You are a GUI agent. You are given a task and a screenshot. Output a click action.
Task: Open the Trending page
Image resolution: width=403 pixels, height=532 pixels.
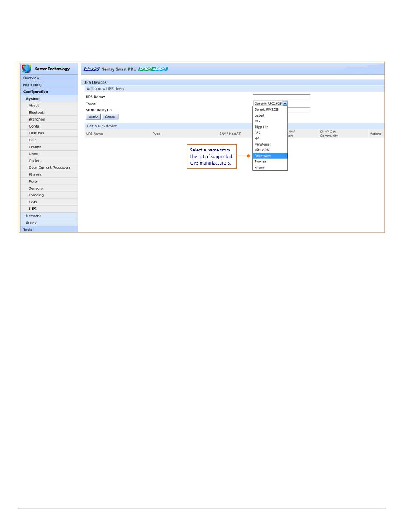tap(49, 195)
